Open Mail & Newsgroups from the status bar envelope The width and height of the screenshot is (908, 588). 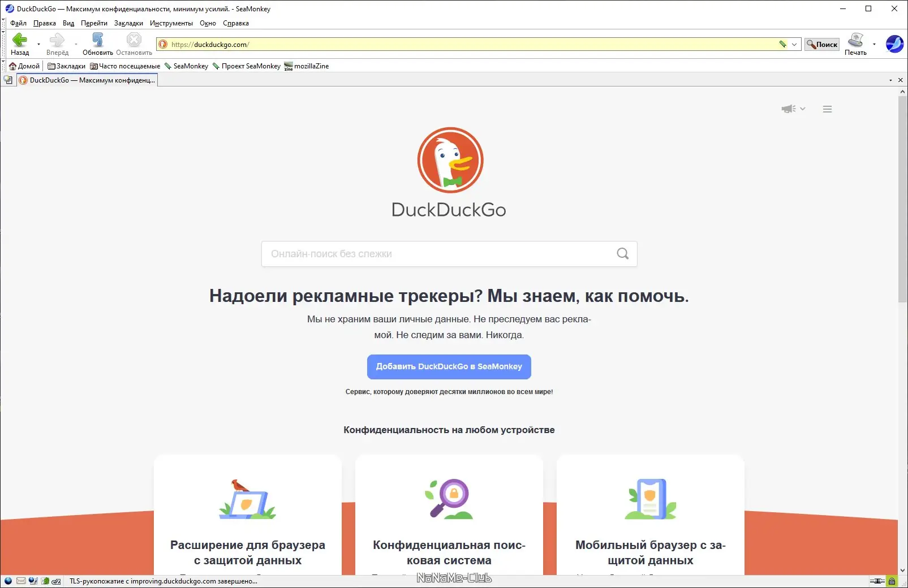21,581
